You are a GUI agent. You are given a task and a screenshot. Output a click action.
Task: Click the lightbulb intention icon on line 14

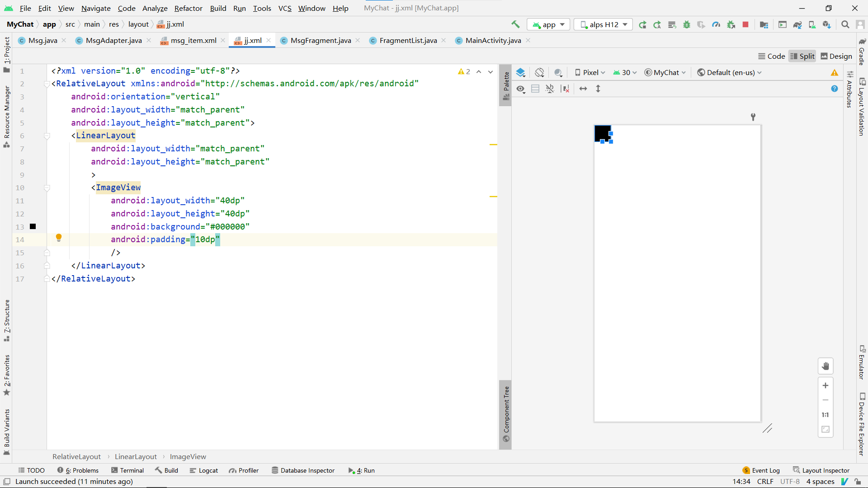59,238
